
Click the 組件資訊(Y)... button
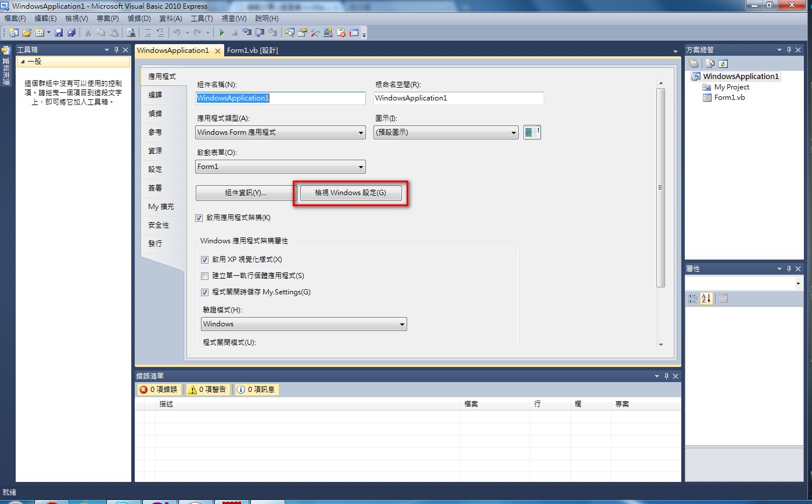(x=246, y=193)
